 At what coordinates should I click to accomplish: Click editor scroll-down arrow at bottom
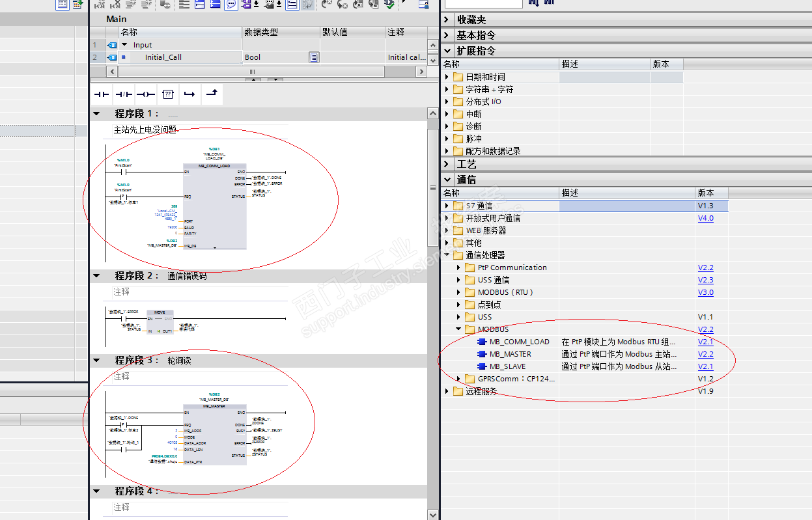[432, 514]
